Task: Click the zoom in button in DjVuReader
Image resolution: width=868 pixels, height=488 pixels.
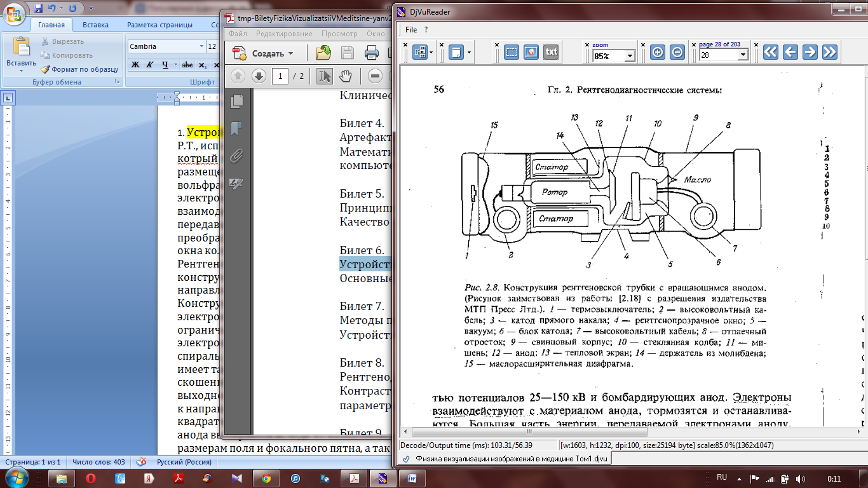Action: (658, 53)
